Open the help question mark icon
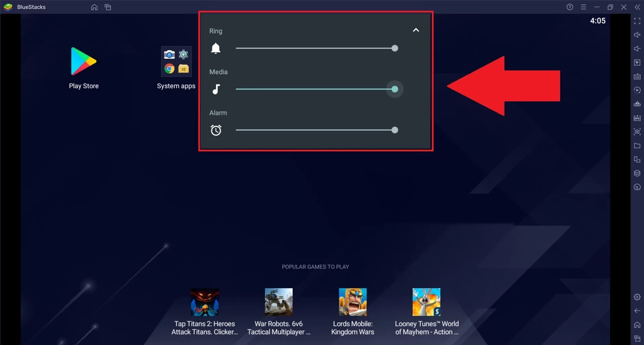 click(x=570, y=7)
